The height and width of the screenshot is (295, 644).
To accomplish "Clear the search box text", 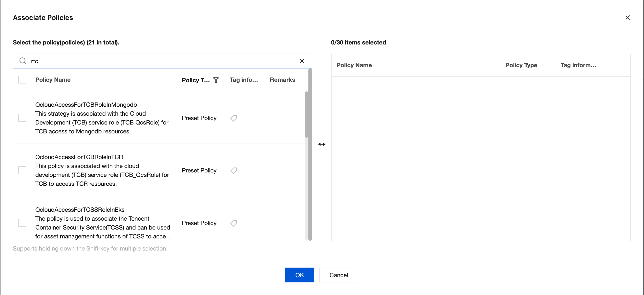I will coord(302,61).
